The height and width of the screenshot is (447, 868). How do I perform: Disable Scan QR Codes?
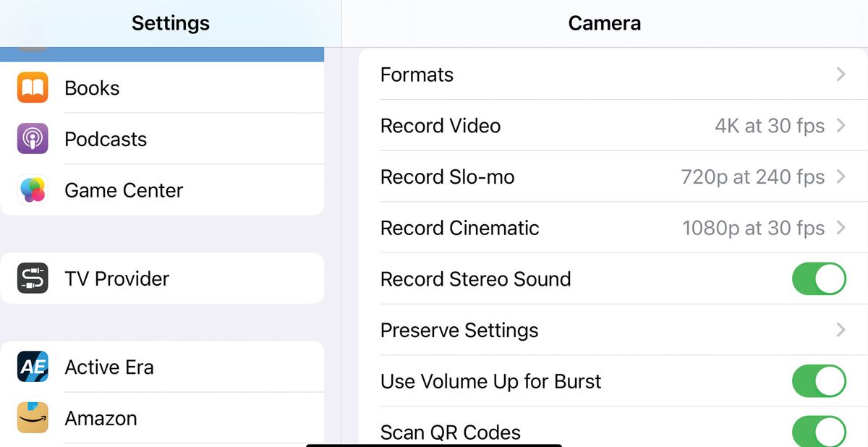[x=818, y=430]
